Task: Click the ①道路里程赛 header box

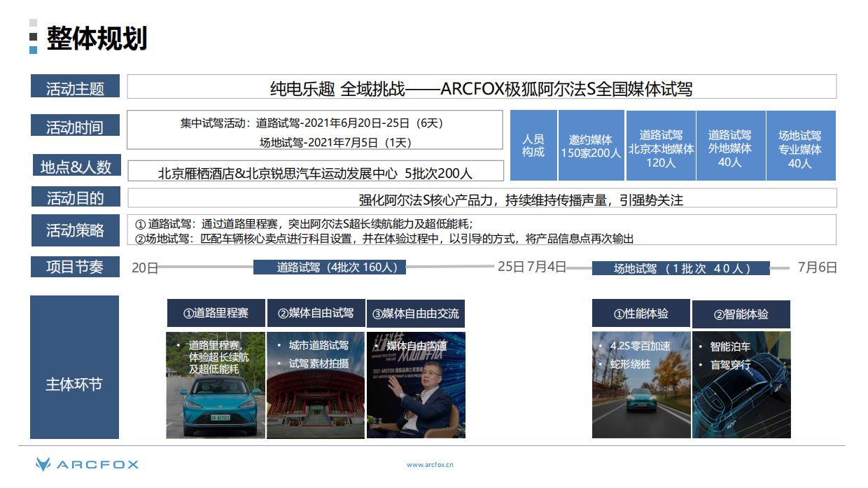Action: coord(216,313)
